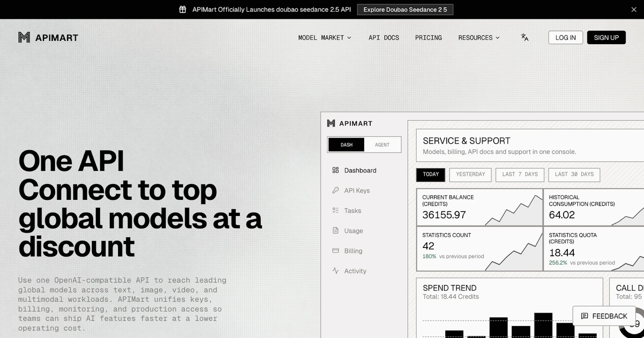644x338 pixels.
Task: Click the One API Connect headline
Action: pos(140,204)
